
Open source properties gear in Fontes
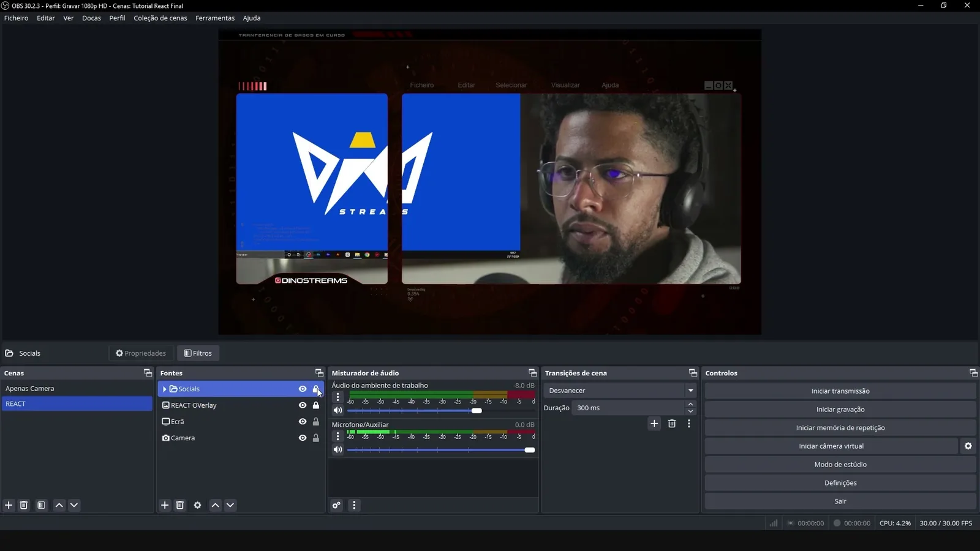pyautogui.click(x=197, y=505)
